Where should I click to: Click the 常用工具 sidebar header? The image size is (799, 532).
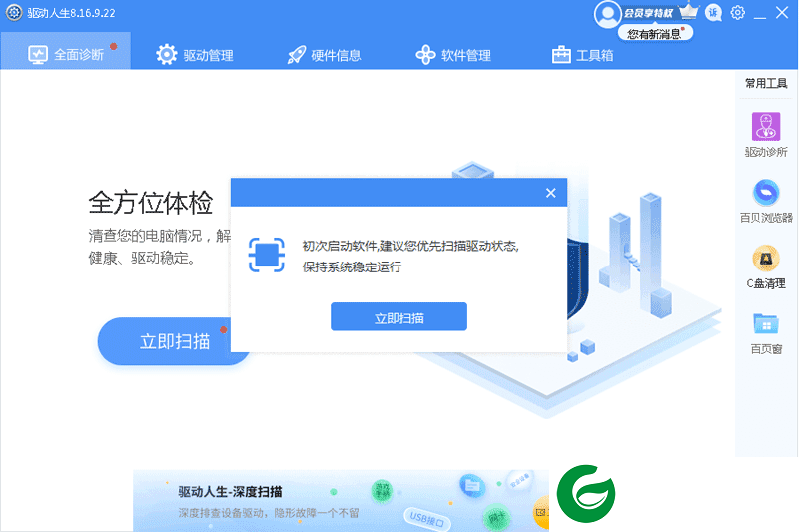click(766, 83)
